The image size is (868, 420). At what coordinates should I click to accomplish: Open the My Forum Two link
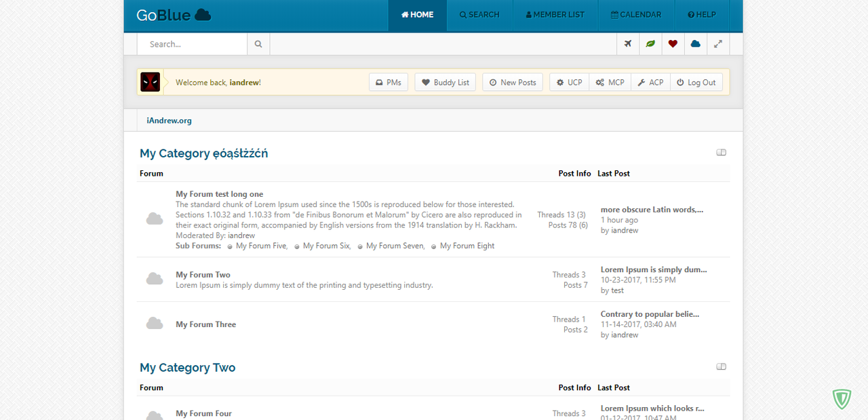203,275
